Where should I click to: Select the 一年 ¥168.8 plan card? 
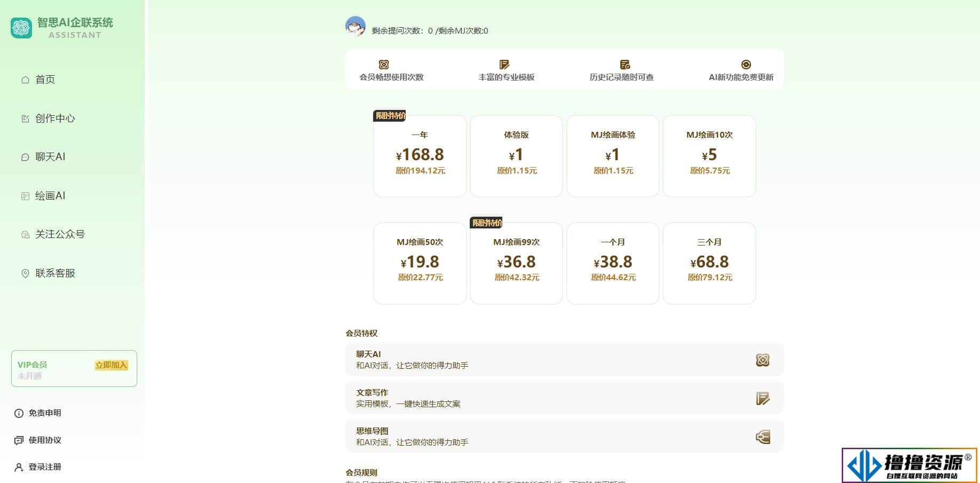[420, 156]
